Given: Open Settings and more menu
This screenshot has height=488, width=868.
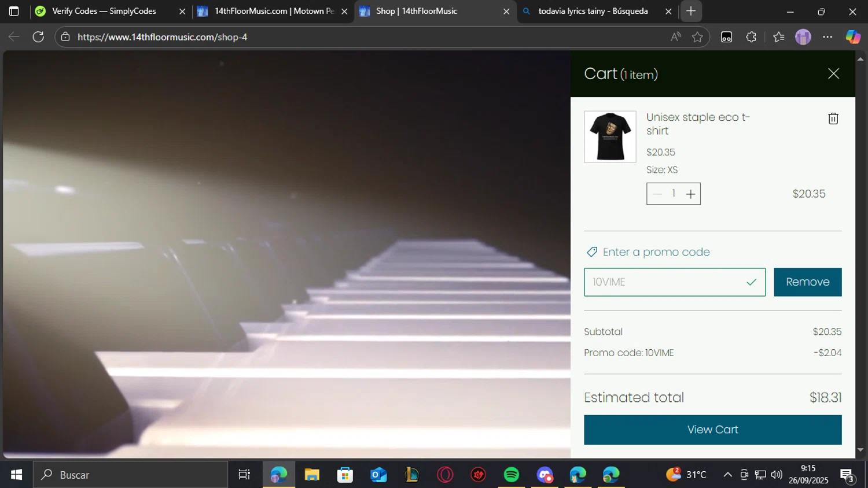Looking at the screenshot, I should (x=827, y=37).
